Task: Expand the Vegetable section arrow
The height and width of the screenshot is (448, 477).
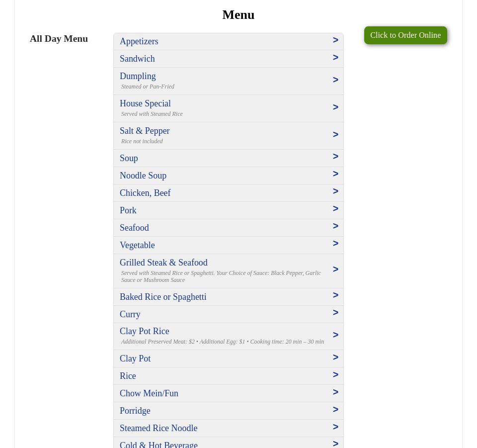Action: (x=335, y=244)
